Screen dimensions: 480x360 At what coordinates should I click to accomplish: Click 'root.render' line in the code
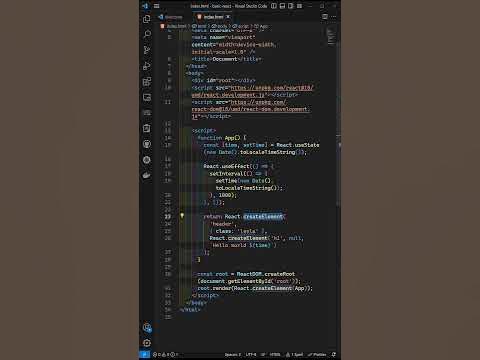[255, 288]
